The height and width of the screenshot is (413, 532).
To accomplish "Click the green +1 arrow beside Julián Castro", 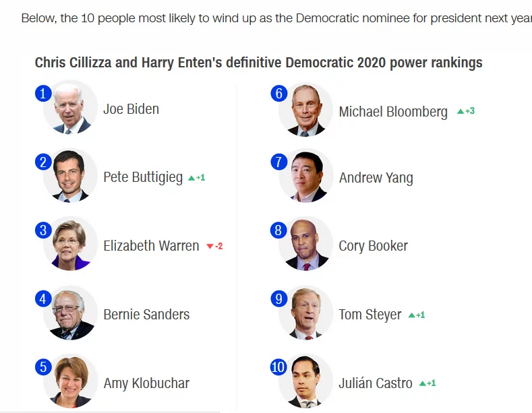I will pos(427,383).
